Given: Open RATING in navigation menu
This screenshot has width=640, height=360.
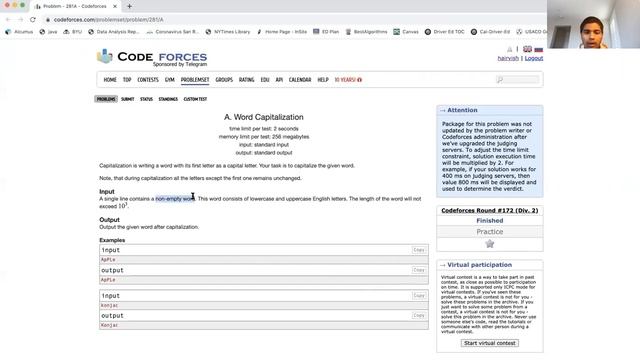Looking at the screenshot, I should point(247,80).
